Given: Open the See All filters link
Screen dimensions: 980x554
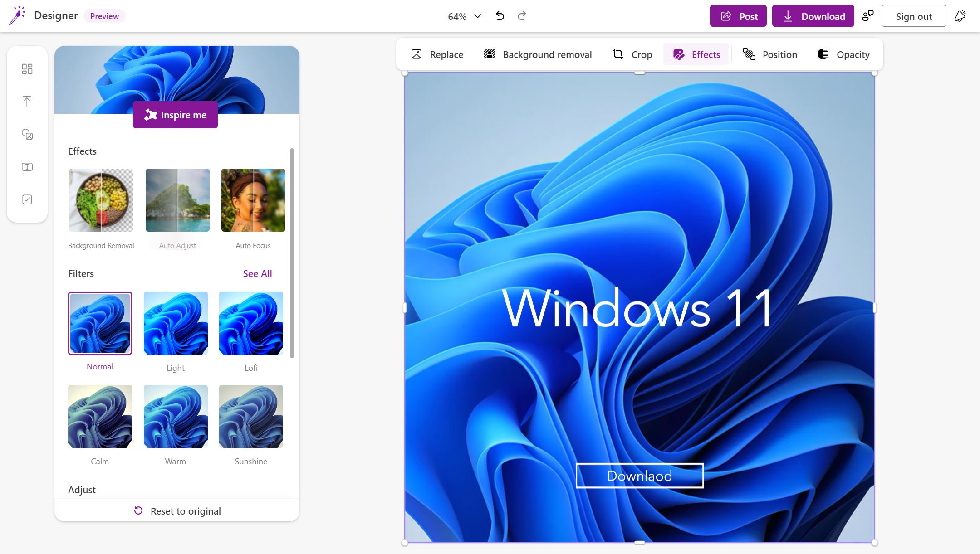Looking at the screenshot, I should coord(257,273).
